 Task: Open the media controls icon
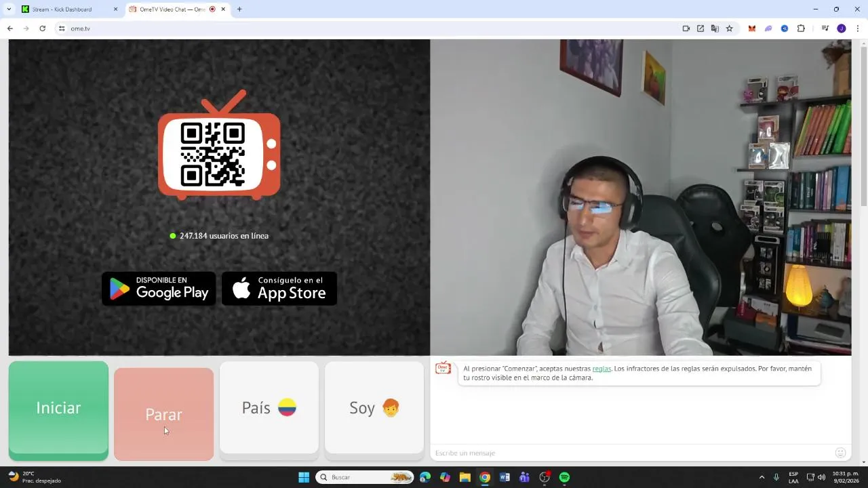(825, 28)
